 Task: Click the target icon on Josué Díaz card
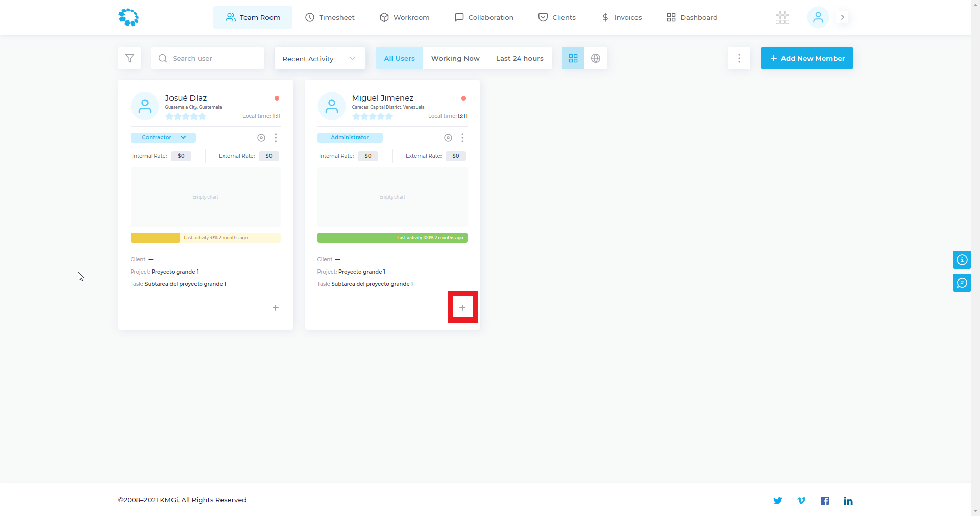click(x=261, y=138)
